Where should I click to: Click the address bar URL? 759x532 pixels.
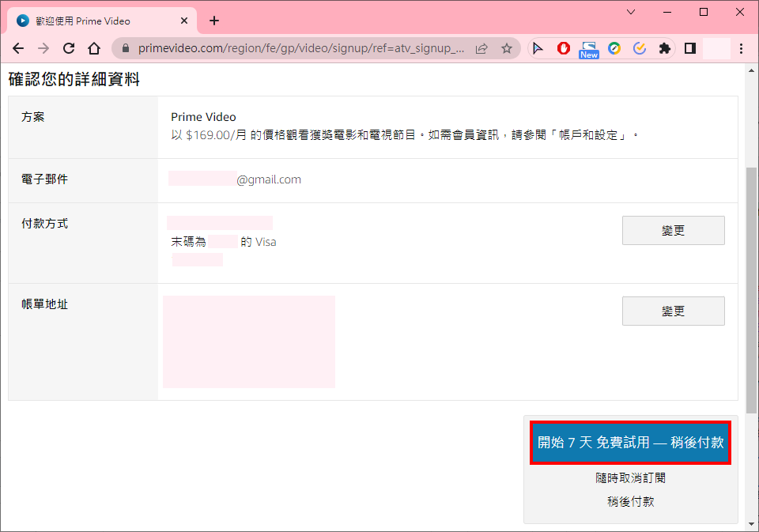[x=301, y=48]
